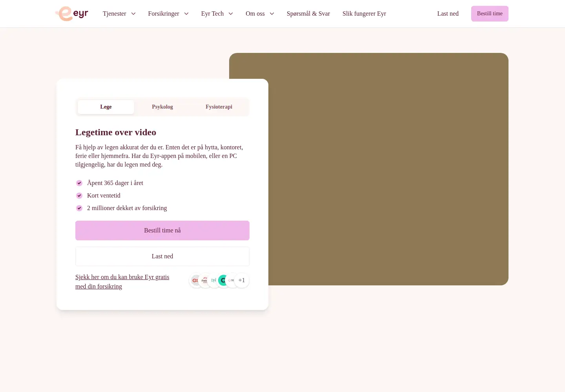The image size is (565, 392).
Task: Open the red Gjensidige insurance logo
Action: pos(195,280)
